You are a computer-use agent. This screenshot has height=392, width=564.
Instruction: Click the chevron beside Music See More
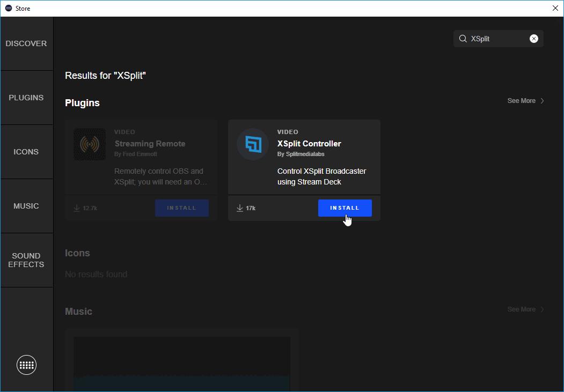(542, 309)
